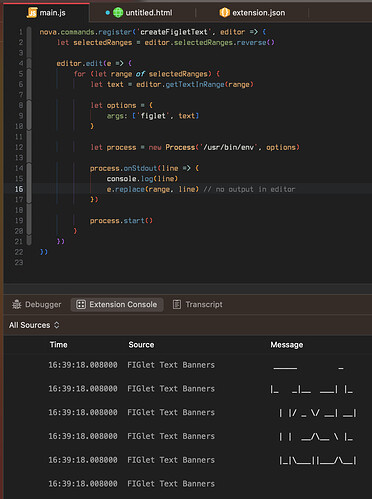The image size is (372, 499).
Task: Click process.start() on line 19
Action: pyautogui.click(x=121, y=220)
